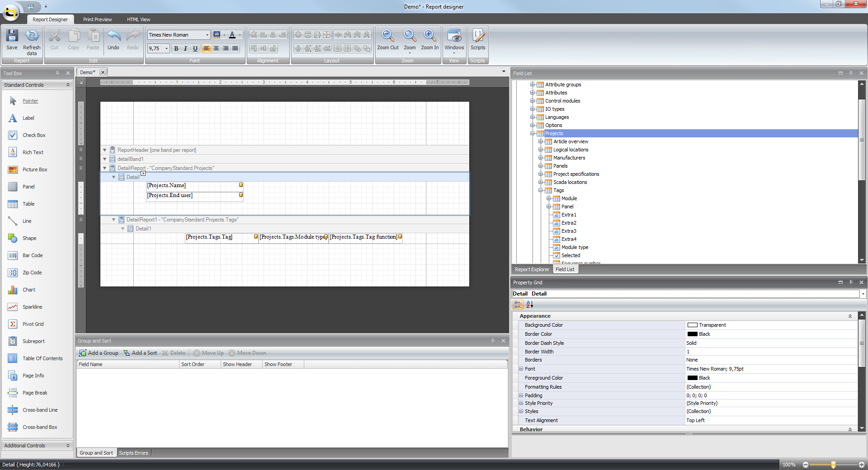Image resolution: width=868 pixels, height=470 pixels.
Task: Open the Report Explorer tab
Action: [532, 269]
